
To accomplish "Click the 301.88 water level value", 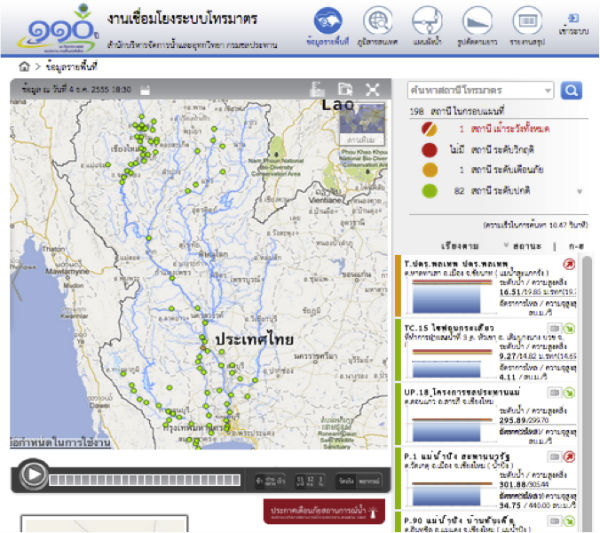I will (x=512, y=484).
